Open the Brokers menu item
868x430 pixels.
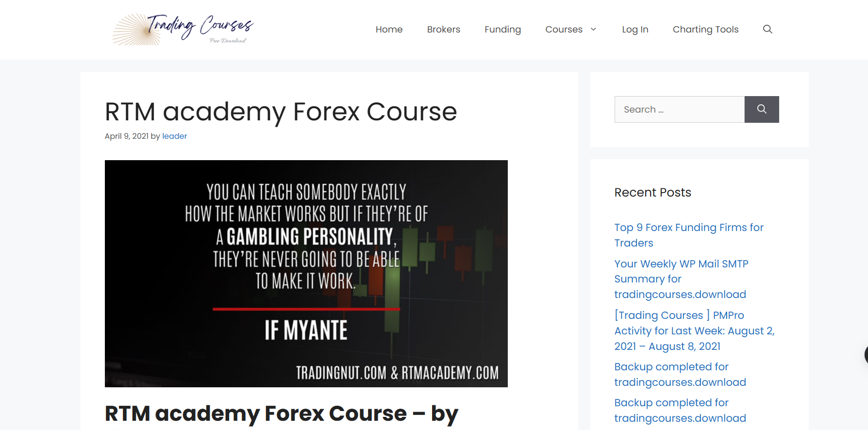[443, 29]
